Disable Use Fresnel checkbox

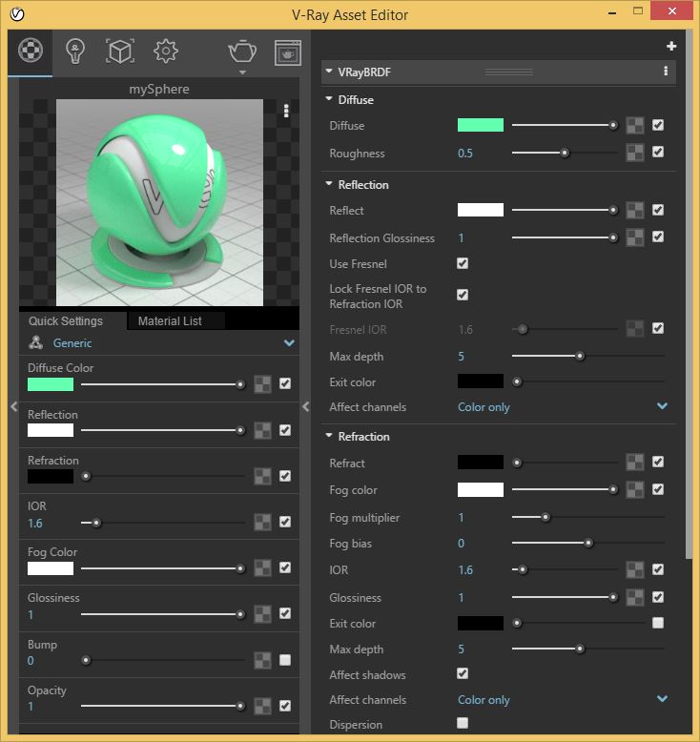(463, 263)
